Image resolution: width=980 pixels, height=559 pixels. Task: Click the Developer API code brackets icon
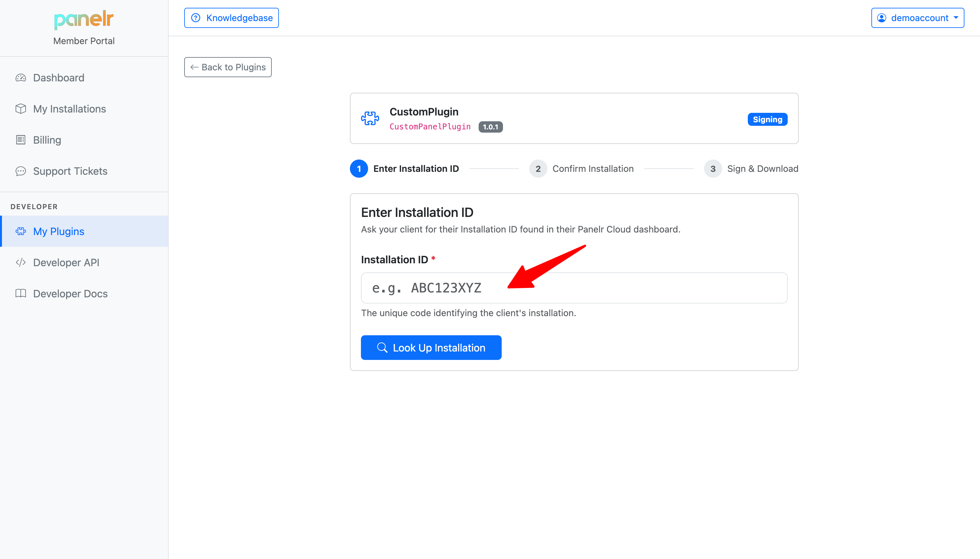tap(21, 263)
